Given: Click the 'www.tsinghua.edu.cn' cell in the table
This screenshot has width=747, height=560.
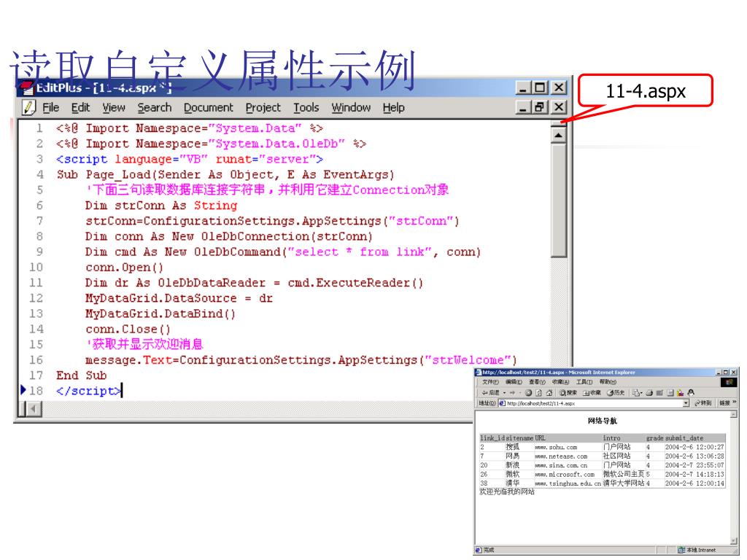Looking at the screenshot, I should [x=568, y=483].
